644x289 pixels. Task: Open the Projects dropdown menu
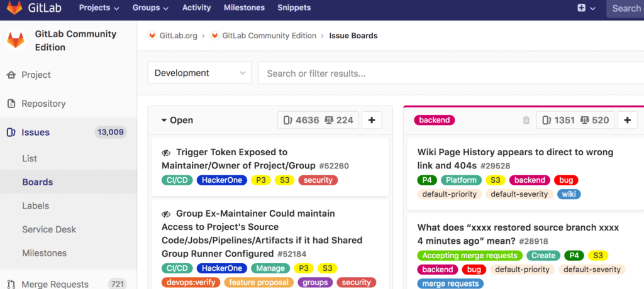pyautogui.click(x=99, y=8)
